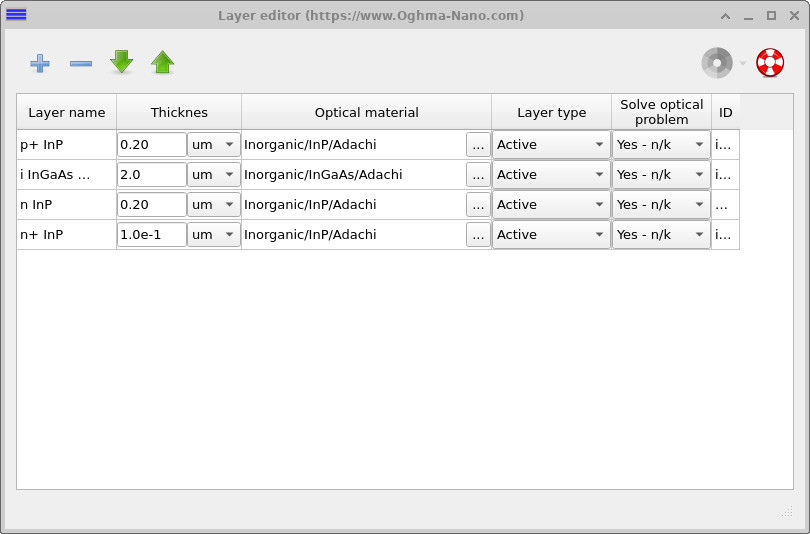This screenshot has height=534, width=810.
Task: Open thickness unit dropdown for p+ InP
Action: click(213, 145)
